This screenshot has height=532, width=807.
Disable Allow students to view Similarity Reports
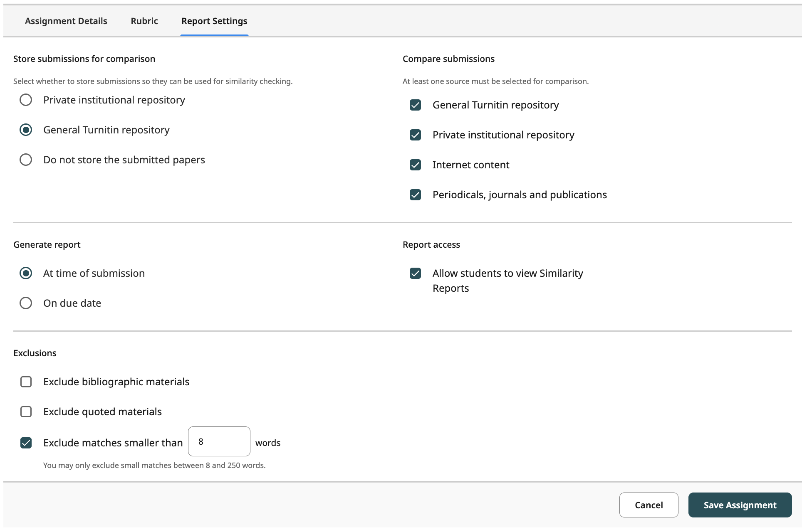coord(415,273)
